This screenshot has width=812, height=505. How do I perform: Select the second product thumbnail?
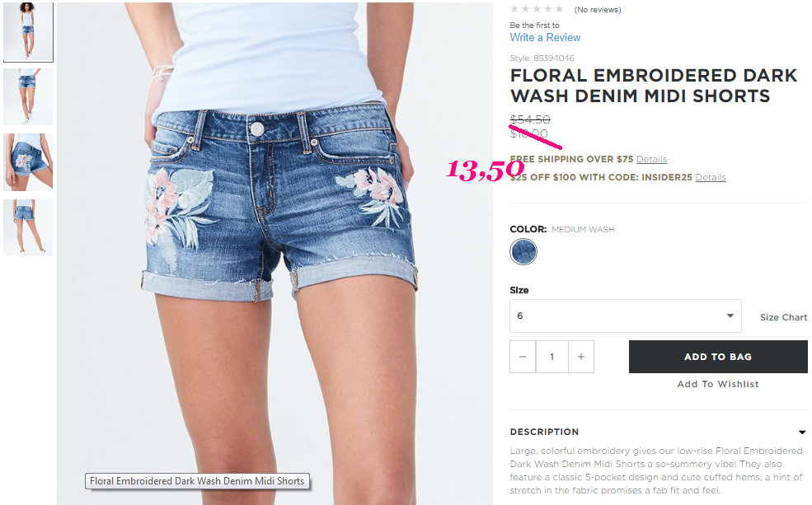(28, 96)
